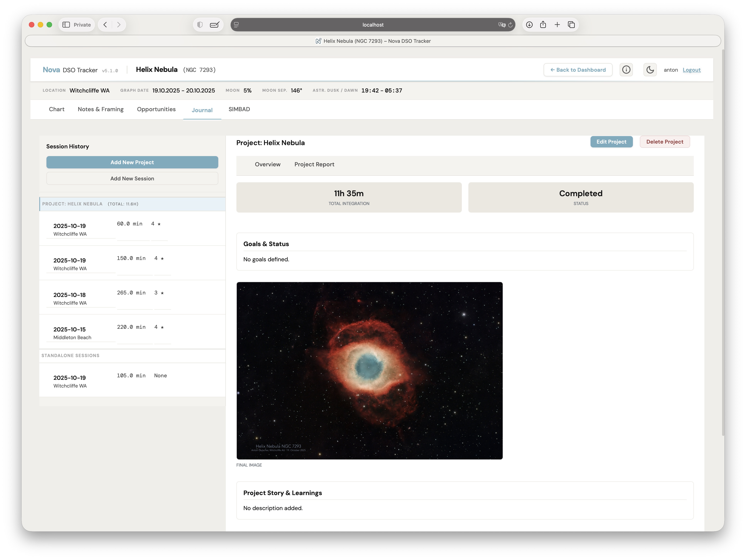The width and height of the screenshot is (746, 560).
Task: Click the browser back arrow
Action: pyautogui.click(x=105, y=25)
